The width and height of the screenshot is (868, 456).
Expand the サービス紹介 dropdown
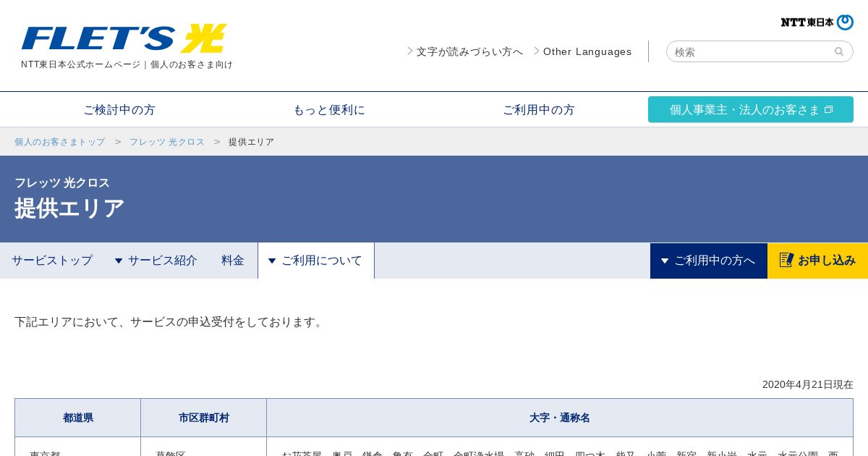point(156,261)
